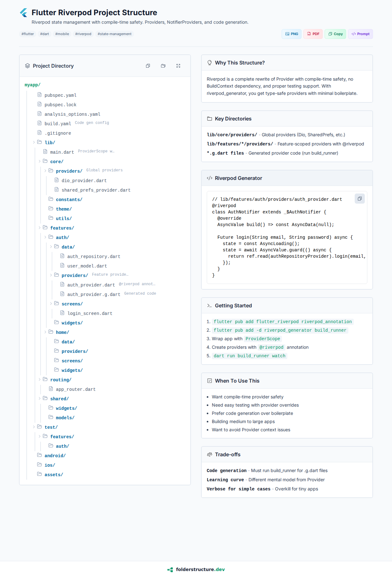Click the #state-management tag
Viewport: 392px width, 578px height.
pyautogui.click(x=114, y=34)
